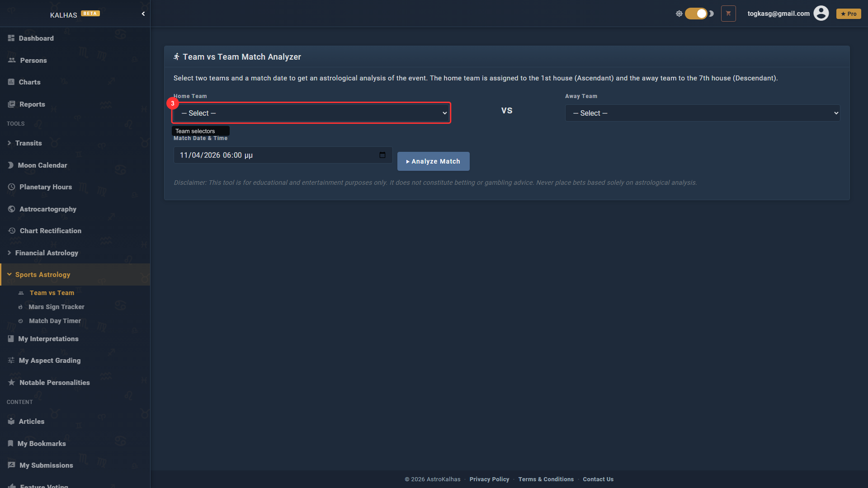Open the Away Team select dropdown

point(702,113)
